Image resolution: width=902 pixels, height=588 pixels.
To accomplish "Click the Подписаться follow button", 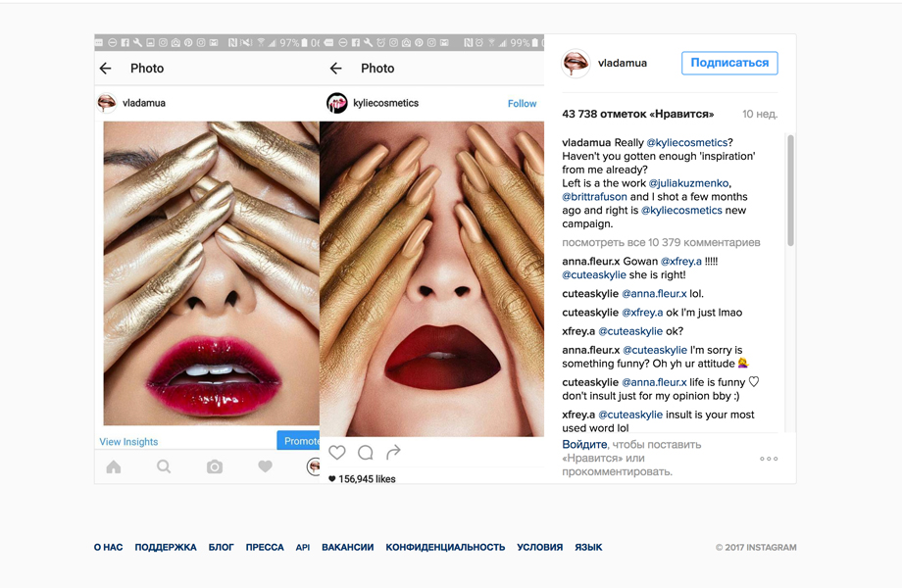I will pos(729,63).
